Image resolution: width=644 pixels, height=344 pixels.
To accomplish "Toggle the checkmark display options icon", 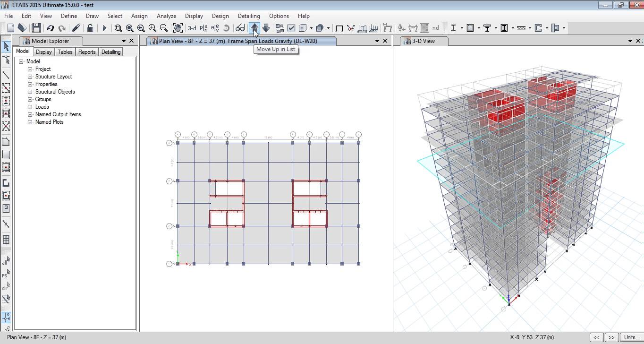I will coord(291,28).
